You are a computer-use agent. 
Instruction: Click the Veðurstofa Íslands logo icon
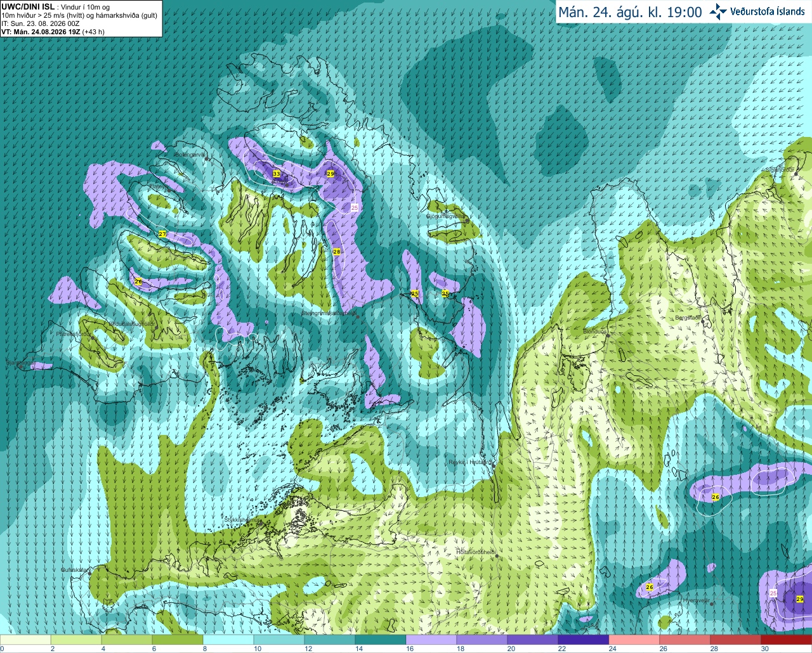[717, 11]
